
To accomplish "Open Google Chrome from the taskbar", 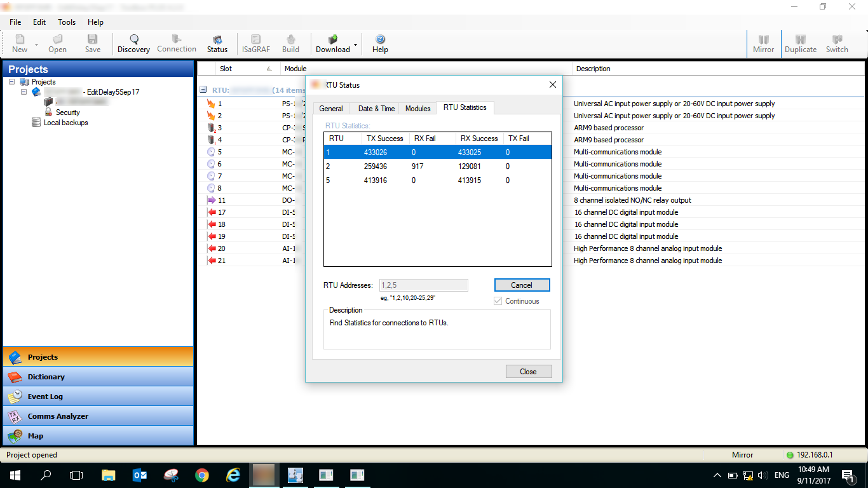I will pos(202,475).
